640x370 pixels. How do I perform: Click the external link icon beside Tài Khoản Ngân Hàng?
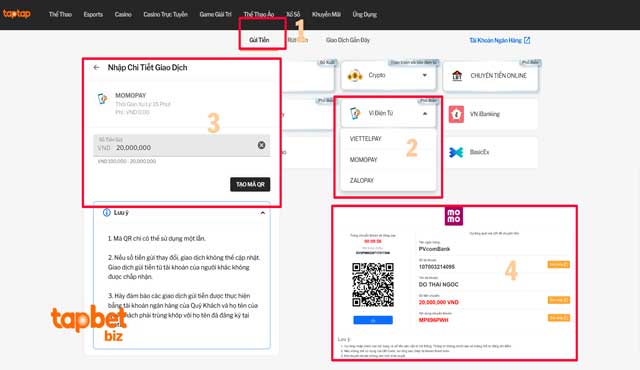click(x=527, y=40)
